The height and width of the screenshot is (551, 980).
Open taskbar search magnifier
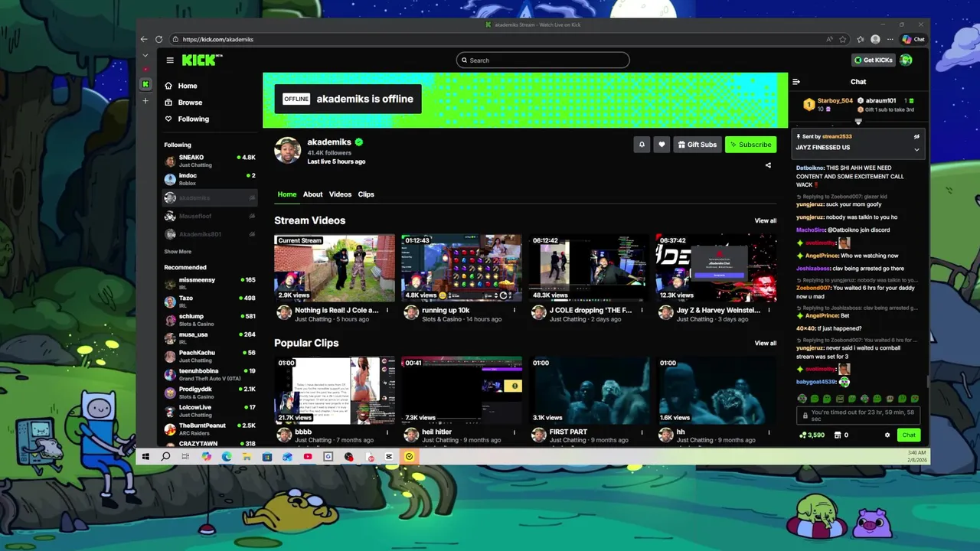[165, 457]
